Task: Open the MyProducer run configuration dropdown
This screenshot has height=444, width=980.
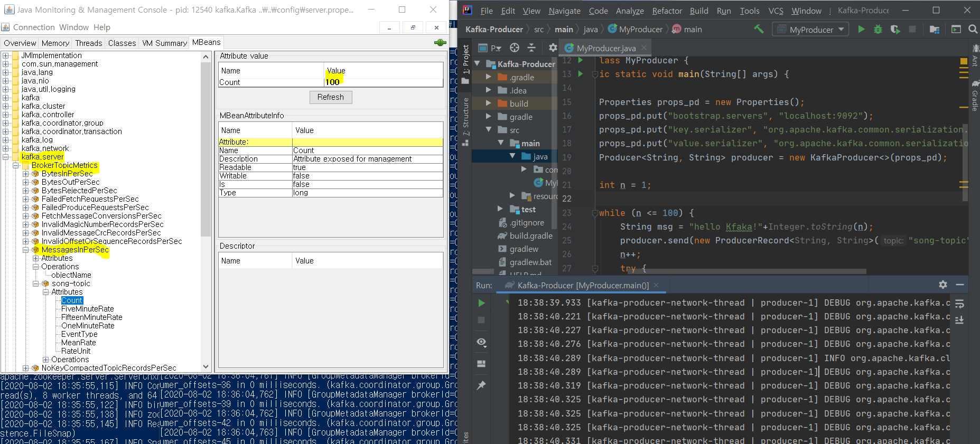Action: 811,30
